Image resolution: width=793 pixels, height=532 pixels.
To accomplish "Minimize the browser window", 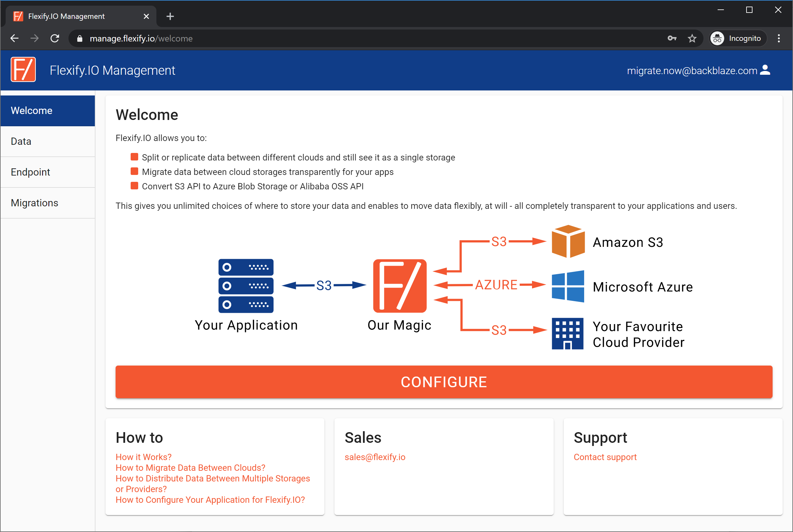I will [720, 10].
